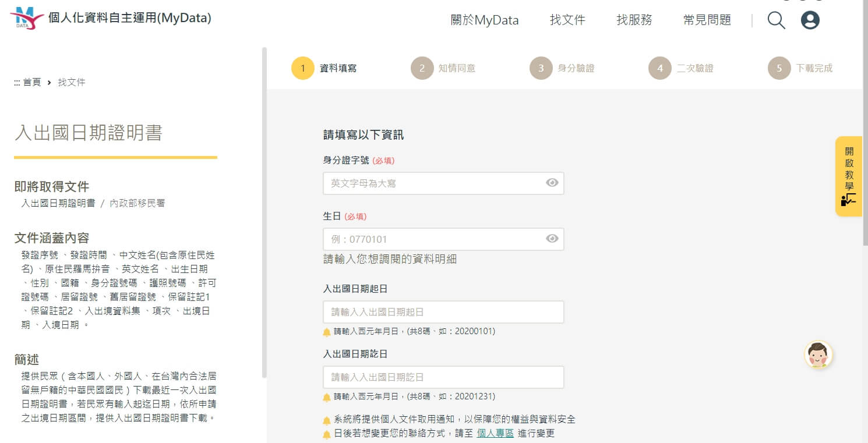The width and height of the screenshot is (868, 443).
Task: Open 關於MyData menu item
Action: click(485, 20)
